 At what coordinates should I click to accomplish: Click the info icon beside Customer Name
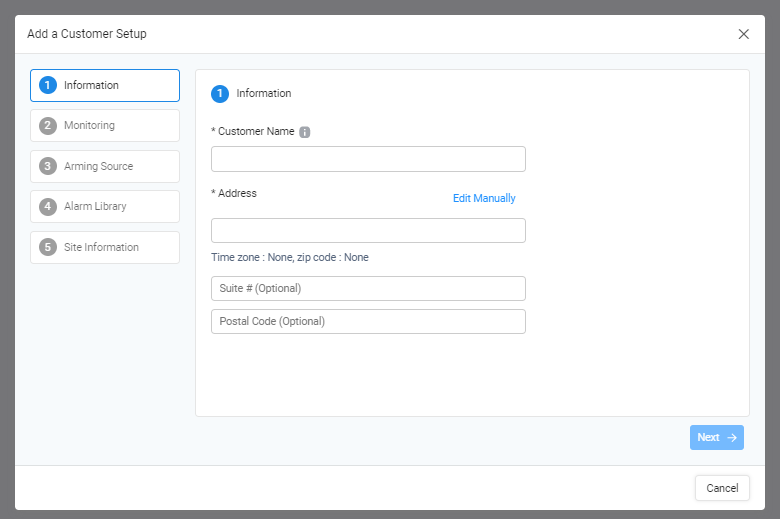[x=304, y=132]
